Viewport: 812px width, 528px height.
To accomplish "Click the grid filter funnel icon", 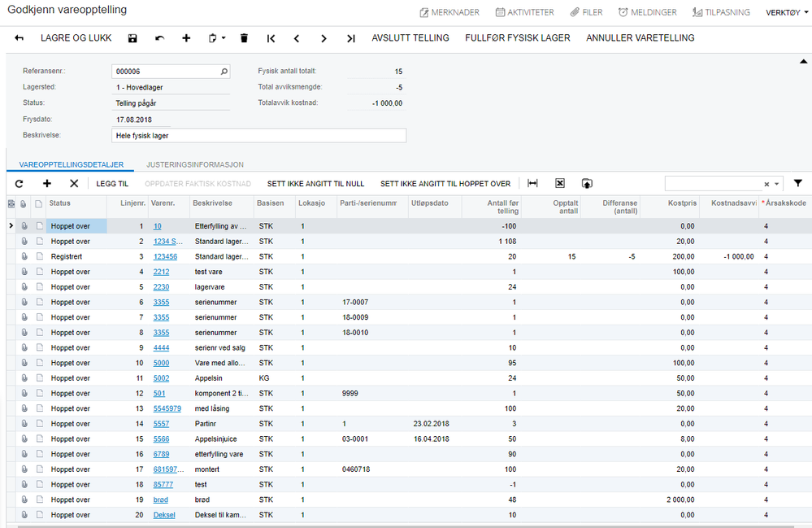I will point(798,183).
